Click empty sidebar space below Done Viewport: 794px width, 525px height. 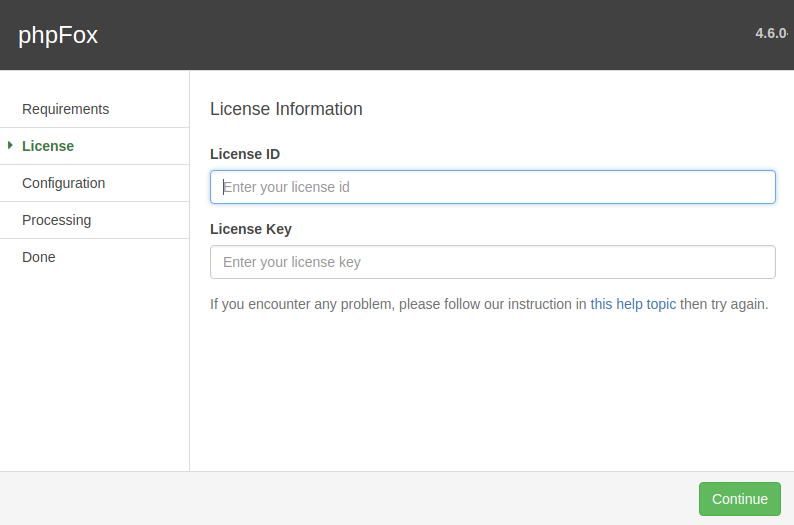pyautogui.click(x=94, y=370)
